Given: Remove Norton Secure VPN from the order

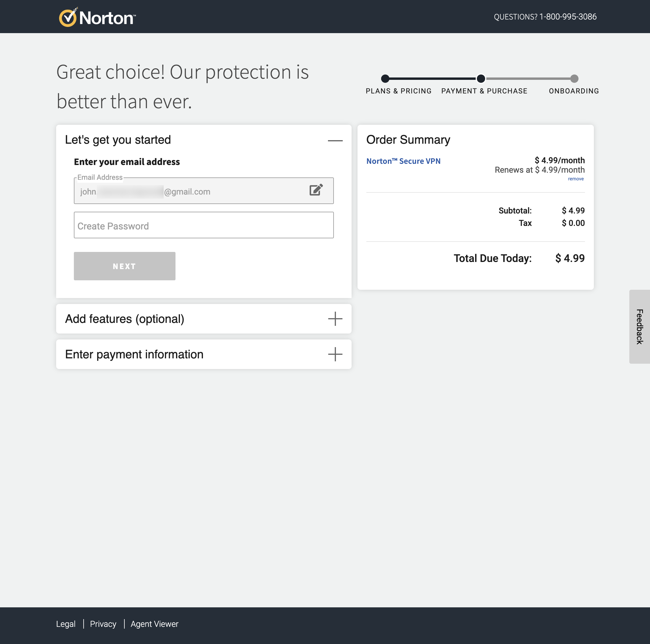Looking at the screenshot, I should [x=576, y=179].
